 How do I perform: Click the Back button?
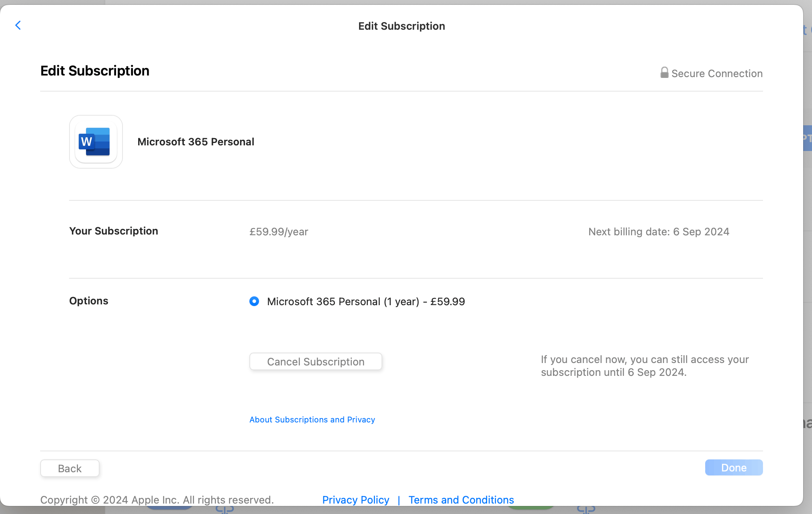click(70, 468)
